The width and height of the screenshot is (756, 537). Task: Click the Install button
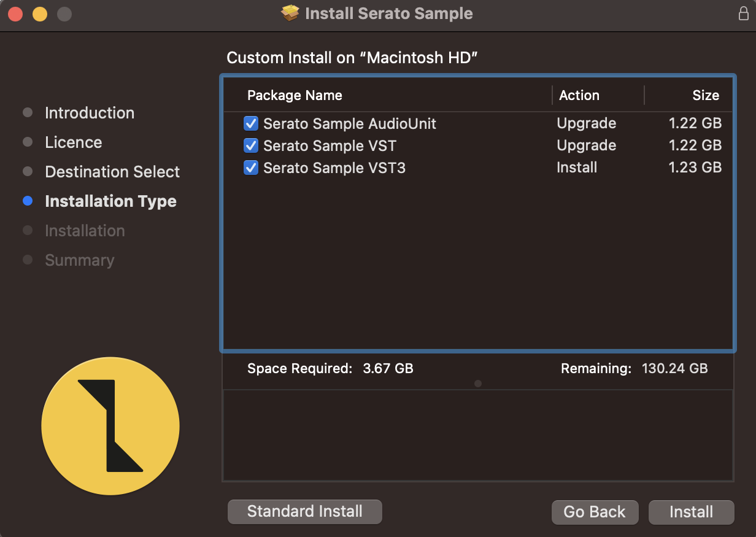(691, 512)
